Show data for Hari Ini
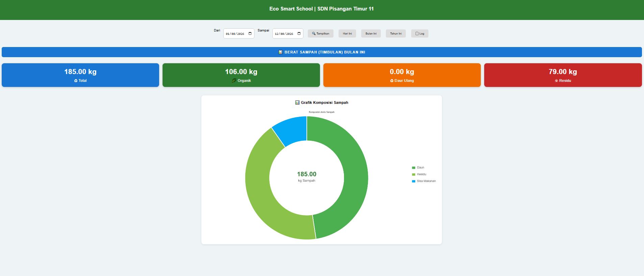644x276 pixels. click(347, 33)
